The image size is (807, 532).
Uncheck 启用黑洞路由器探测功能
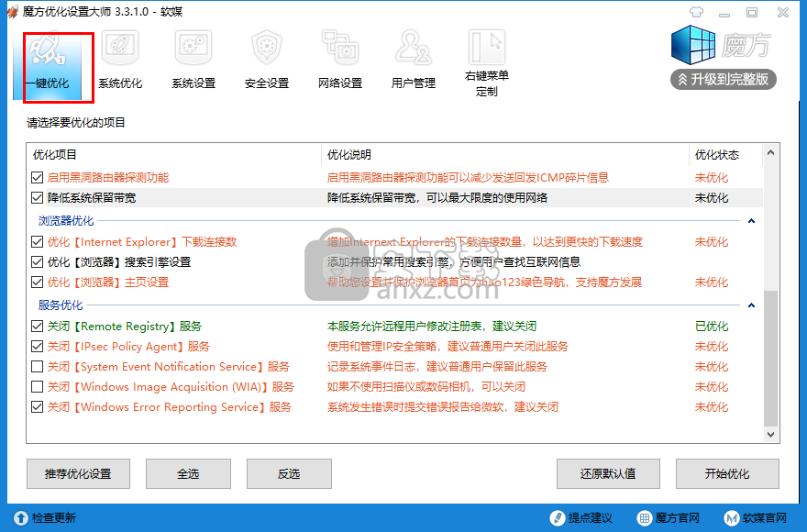click(x=37, y=178)
